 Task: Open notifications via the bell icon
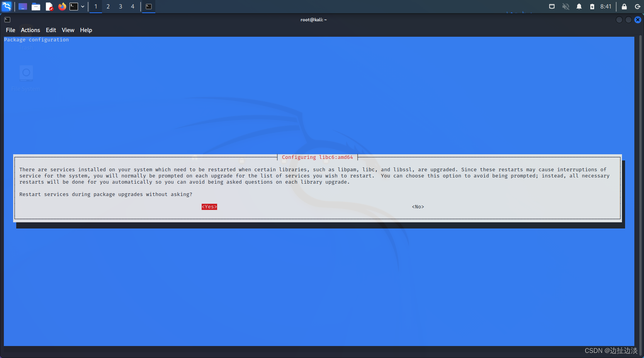pos(579,6)
